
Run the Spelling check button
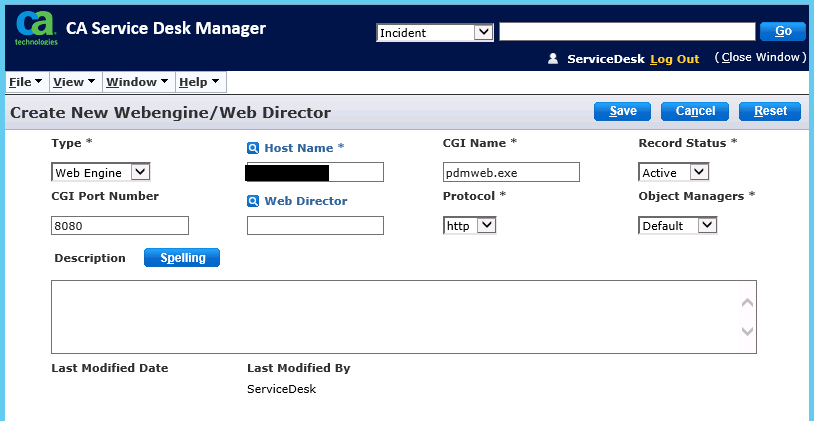click(x=182, y=258)
